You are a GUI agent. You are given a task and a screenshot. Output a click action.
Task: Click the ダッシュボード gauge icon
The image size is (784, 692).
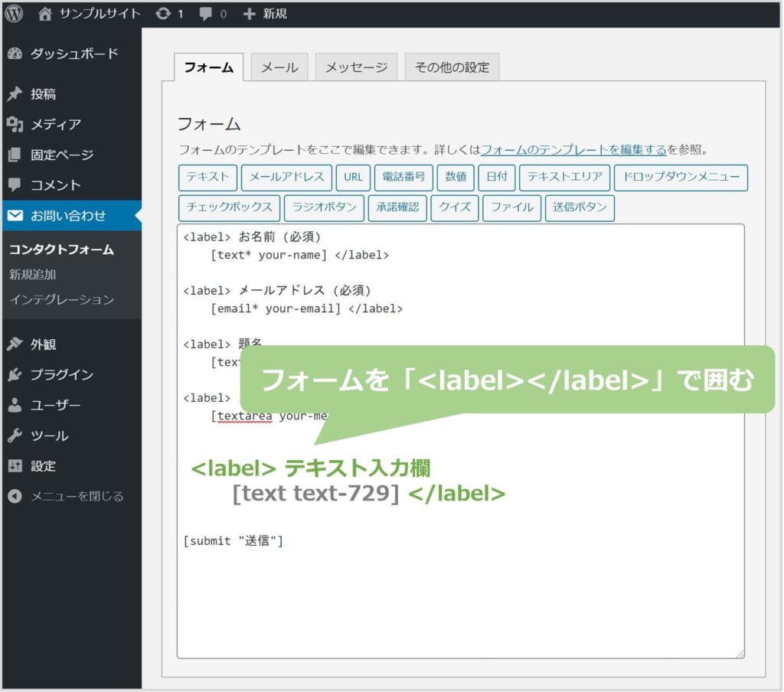pos(15,54)
